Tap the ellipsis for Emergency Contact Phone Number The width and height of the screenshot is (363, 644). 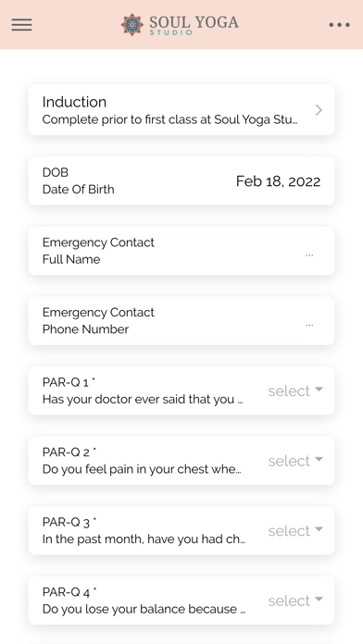pyautogui.click(x=309, y=325)
